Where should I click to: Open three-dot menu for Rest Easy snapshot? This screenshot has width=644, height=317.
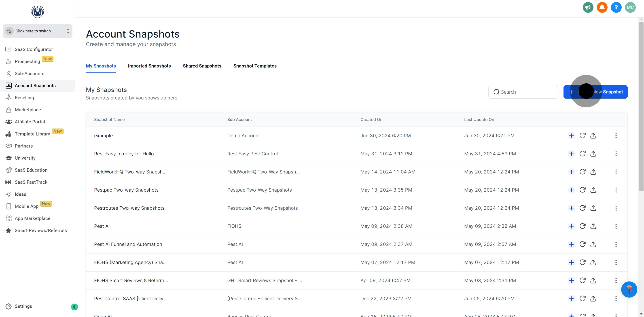pos(616,154)
